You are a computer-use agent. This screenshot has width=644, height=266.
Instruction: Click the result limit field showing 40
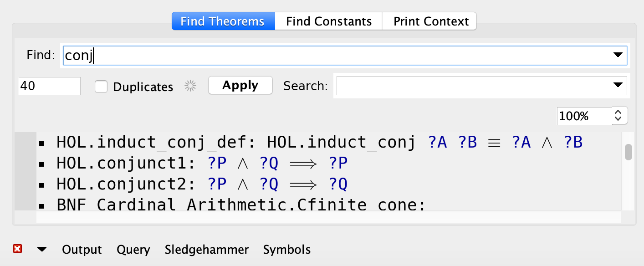tap(49, 86)
